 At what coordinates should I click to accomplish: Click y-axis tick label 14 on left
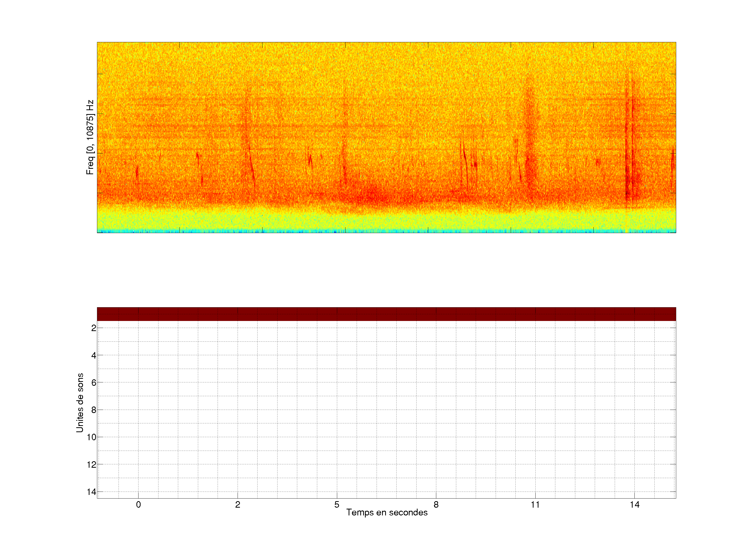[92, 492]
